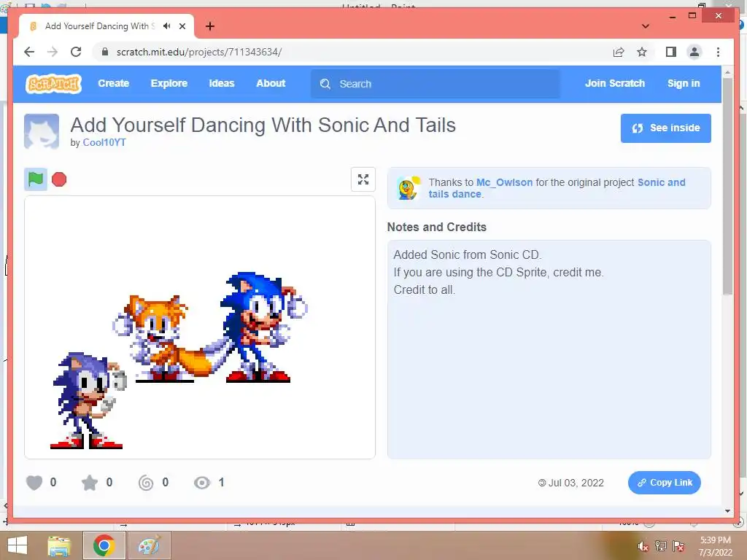The width and height of the screenshot is (747, 560).
Task: Mute the tab using speaker icon
Action: click(x=167, y=26)
